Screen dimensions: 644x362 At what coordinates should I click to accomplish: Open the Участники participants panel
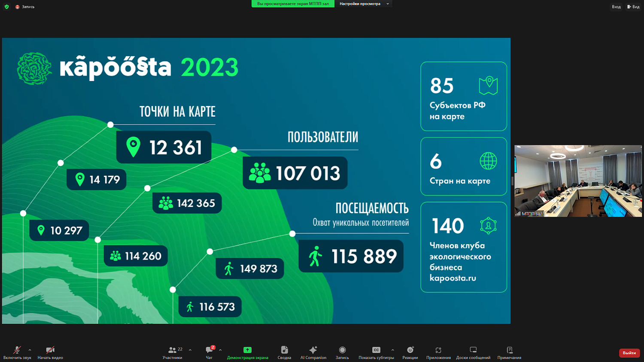[173, 352]
